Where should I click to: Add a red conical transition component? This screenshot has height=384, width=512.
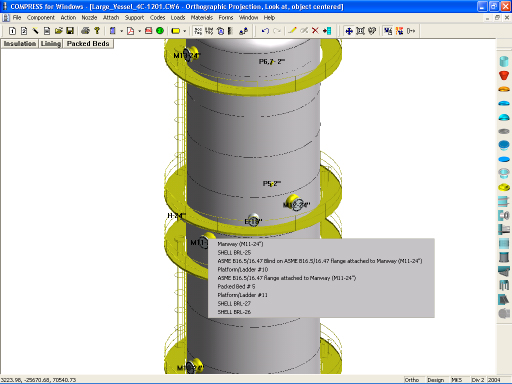tap(504, 75)
